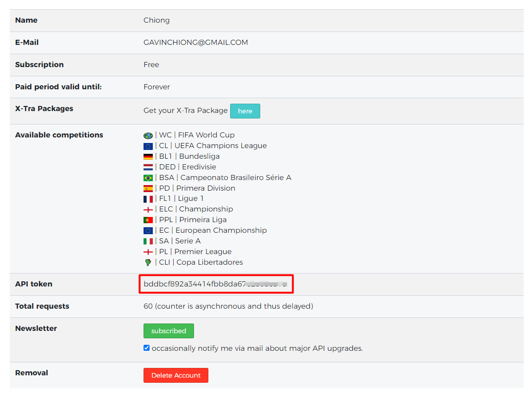Click the 'Total requests' row label
532x398 pixels.
[x=42, y=306]
